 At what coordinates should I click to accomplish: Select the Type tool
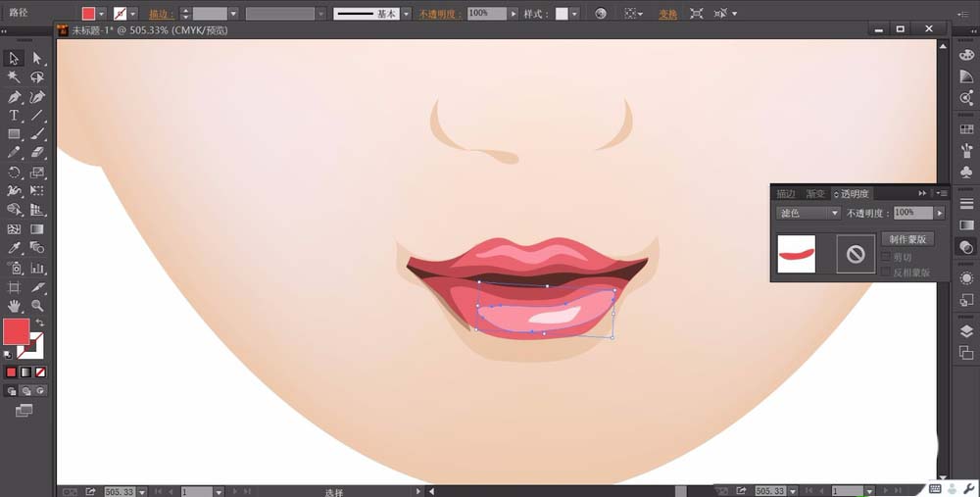(x=14, y=115)
